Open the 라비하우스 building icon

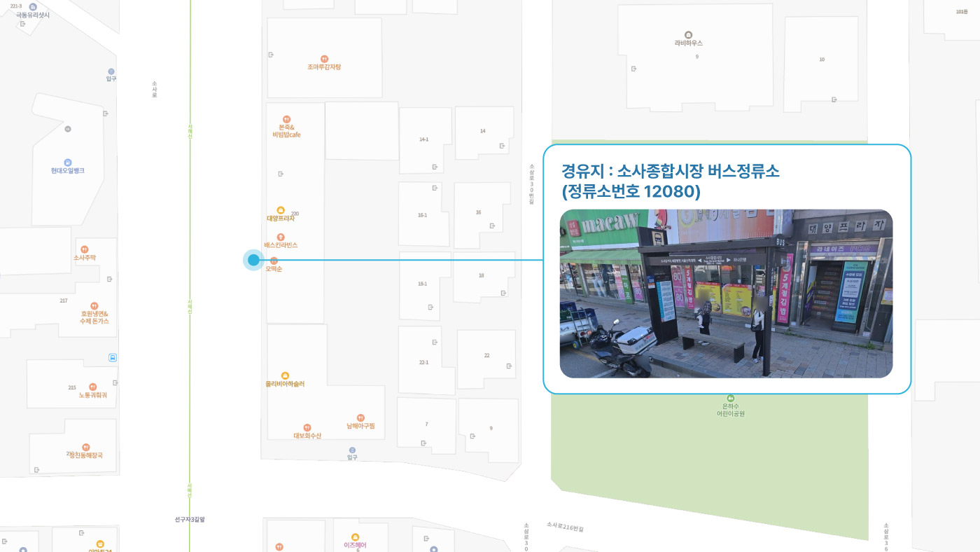688,34
